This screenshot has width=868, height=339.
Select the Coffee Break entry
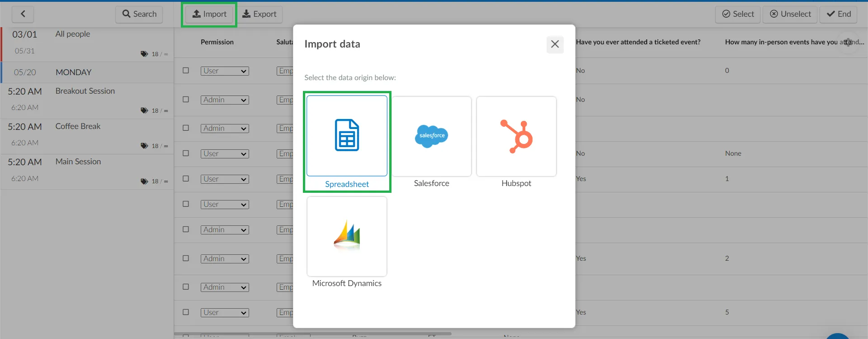tap(88, 136)
